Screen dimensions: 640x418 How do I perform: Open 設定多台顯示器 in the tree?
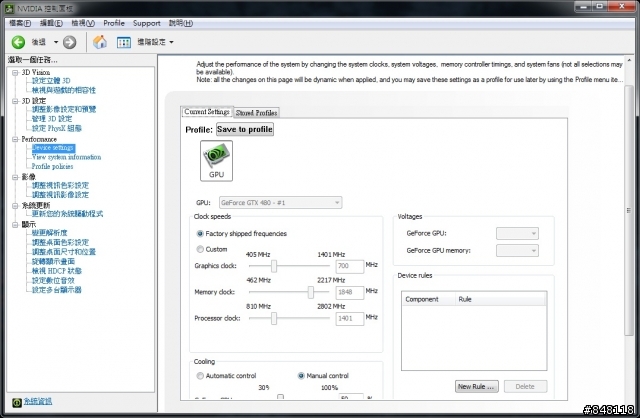tap(57, 290)
